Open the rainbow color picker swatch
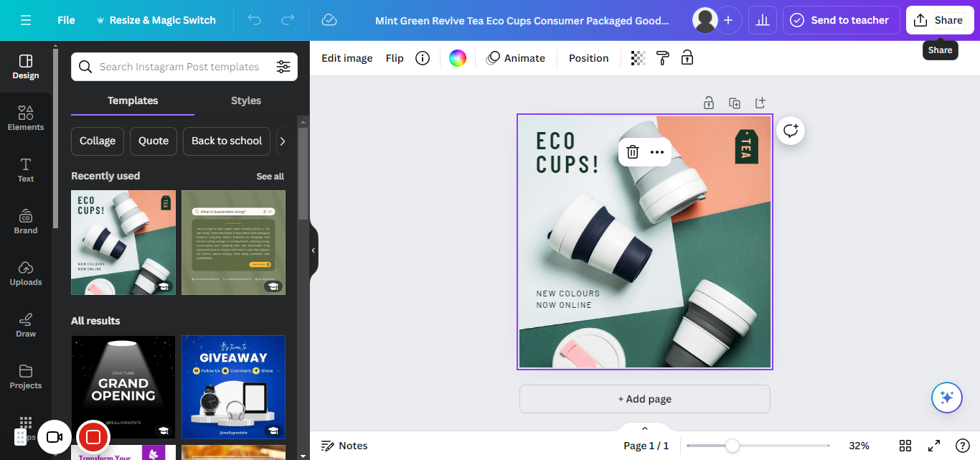 (x=458, y=58)
